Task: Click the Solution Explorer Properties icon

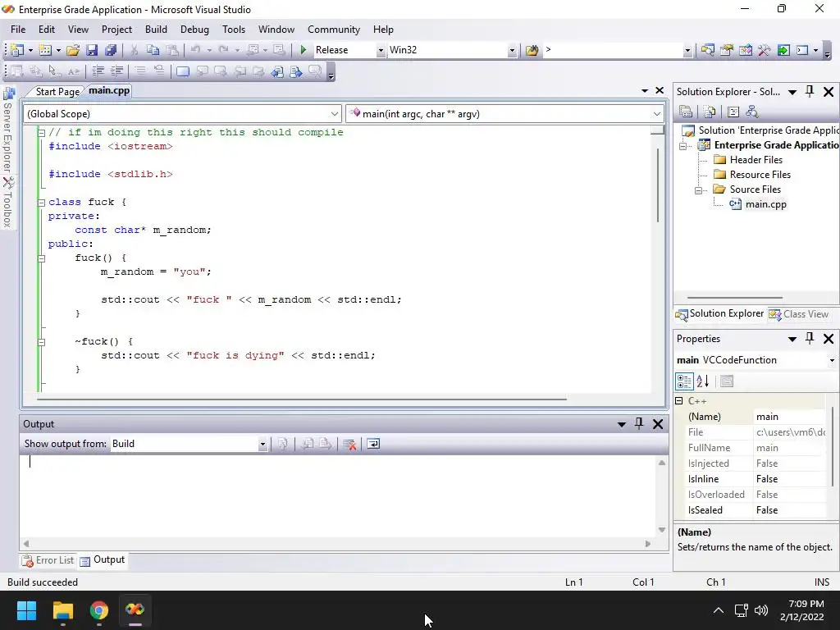Action: 686,112
